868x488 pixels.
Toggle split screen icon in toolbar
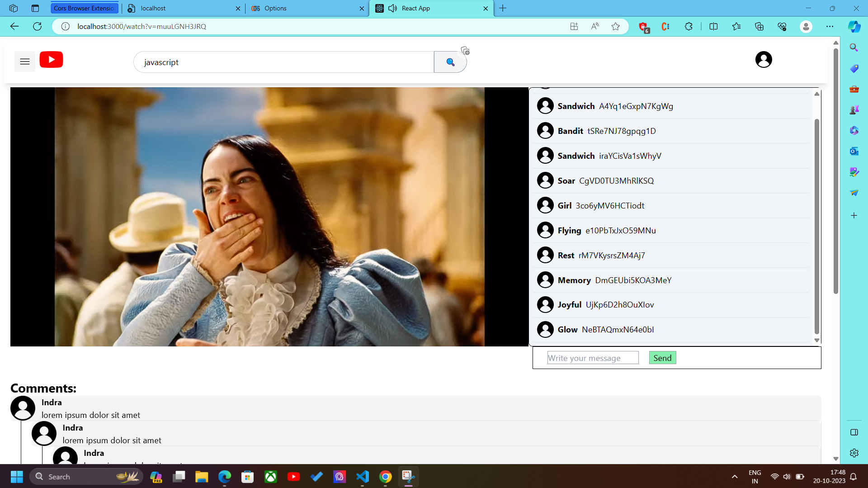tap(713, 26)
